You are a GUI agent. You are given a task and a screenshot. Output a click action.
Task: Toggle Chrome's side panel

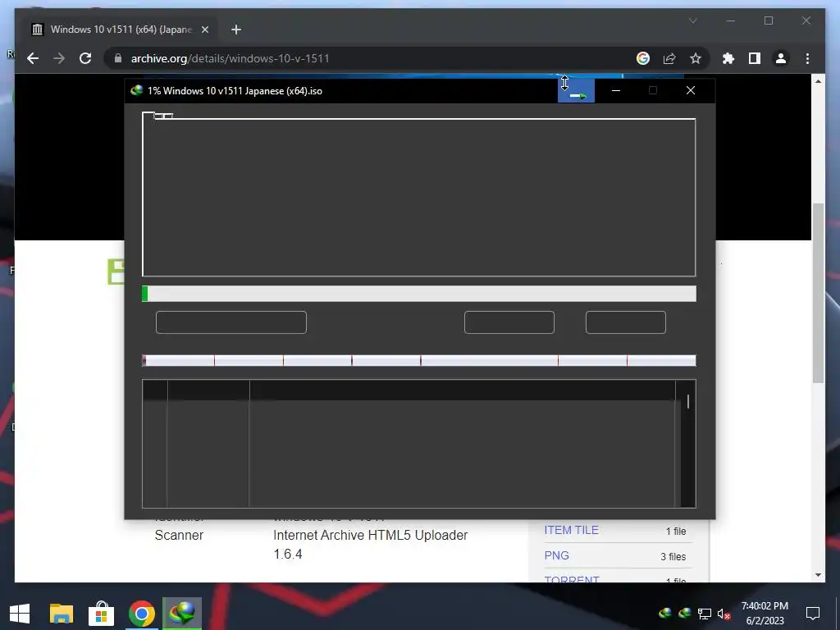755,58
